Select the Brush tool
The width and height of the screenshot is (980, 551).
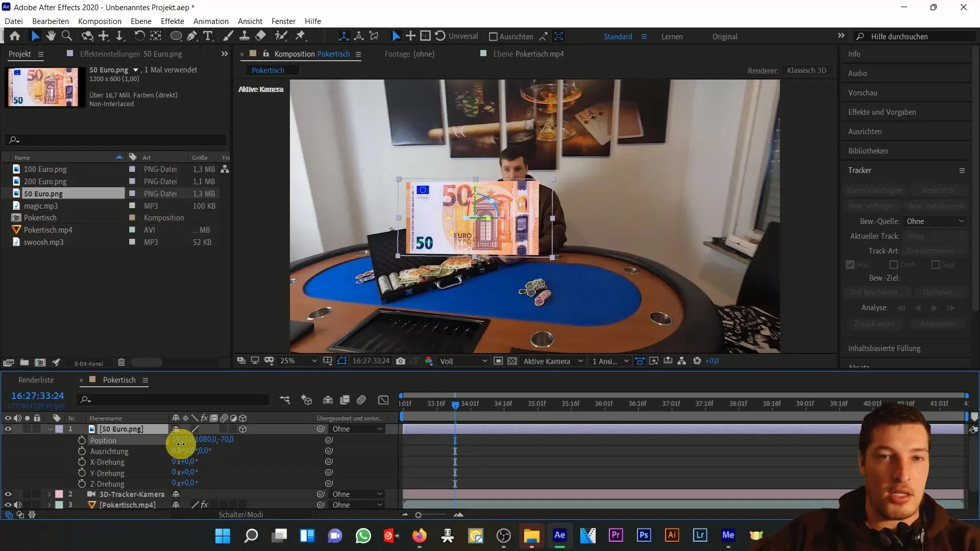click(228, 36)
